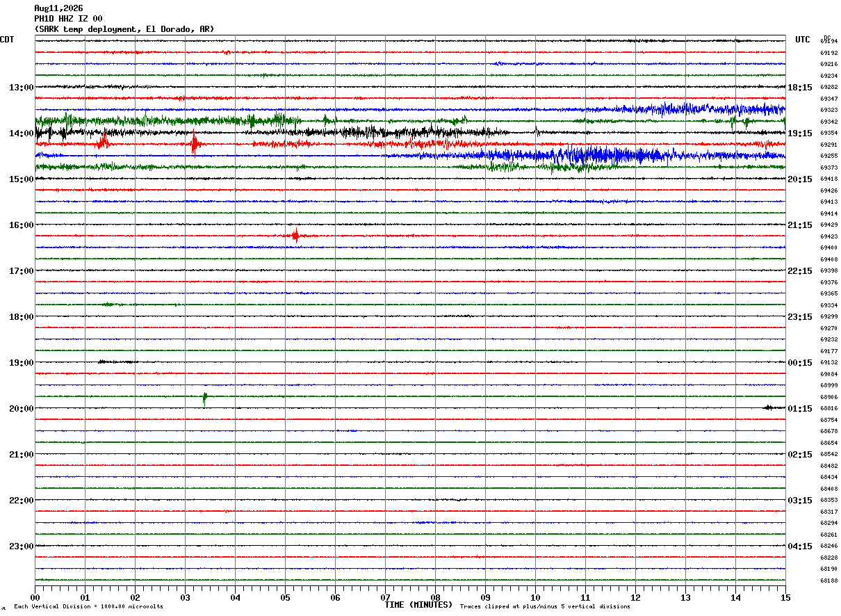Click minute 15 on the bottom axis

pyautogui.click(x=785, y=597)
